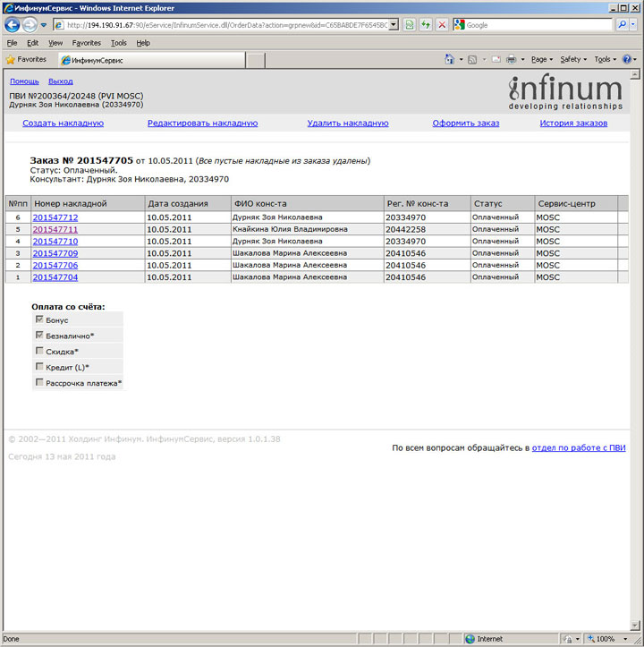Open the Home icon dropdown arrow

pyautogui.click(x=462, y=59)
